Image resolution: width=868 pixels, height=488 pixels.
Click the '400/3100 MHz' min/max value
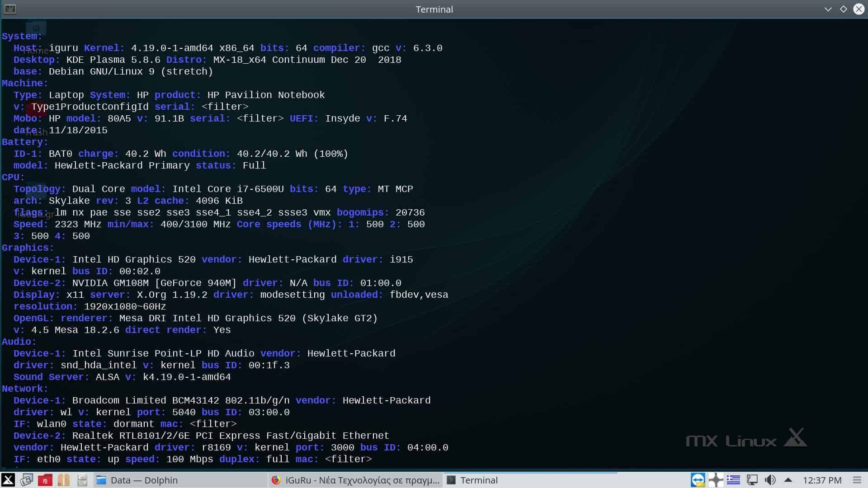pyautogui.click(x=195, y=224)
